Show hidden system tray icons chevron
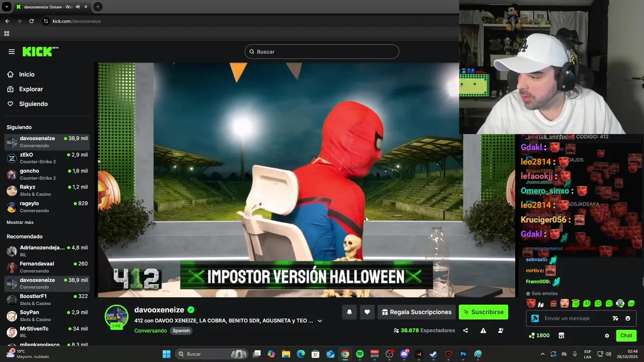Image resolution: width=644 pixels, height=362 pixels. click(x=542, y=354)
